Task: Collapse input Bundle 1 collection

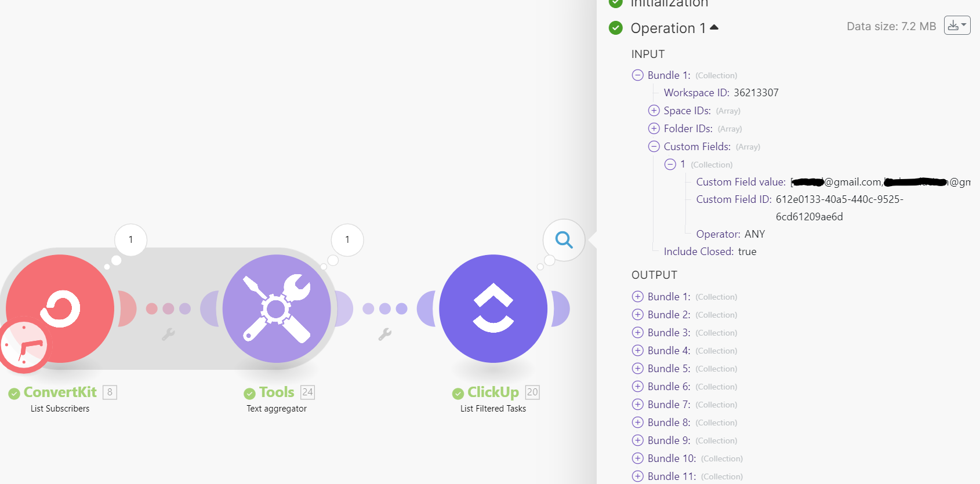Action: [x=638, y=75]
